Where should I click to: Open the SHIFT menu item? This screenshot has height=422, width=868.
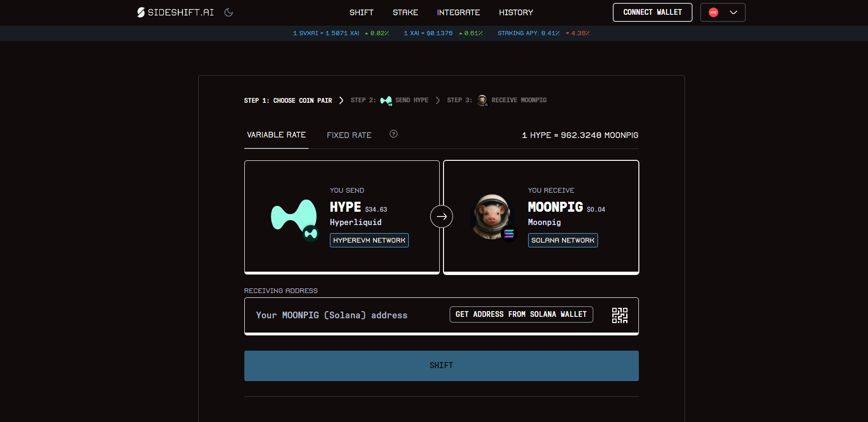361,12
